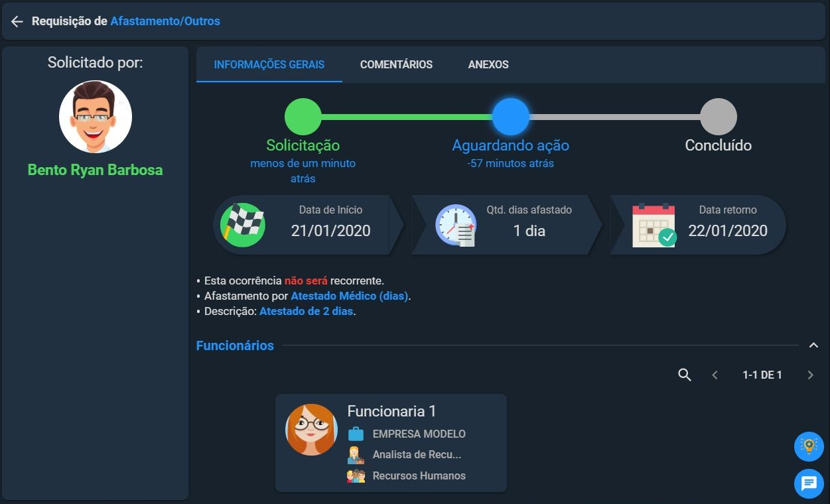Screen dimensions: 830x504
Task: Click the back arrow icon
Action: (17, 21)
